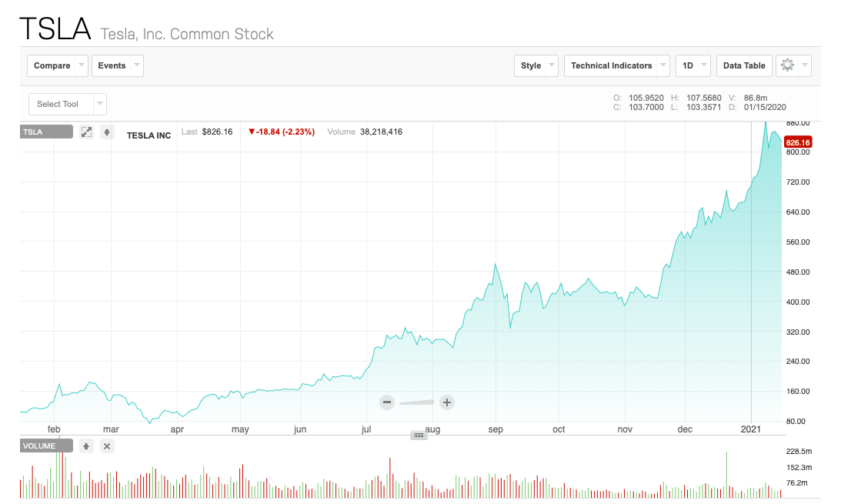The height and width of the screenshot is (504, 841).
Task: Open the Technical Indicators menu
Action: tap(617, 65)
